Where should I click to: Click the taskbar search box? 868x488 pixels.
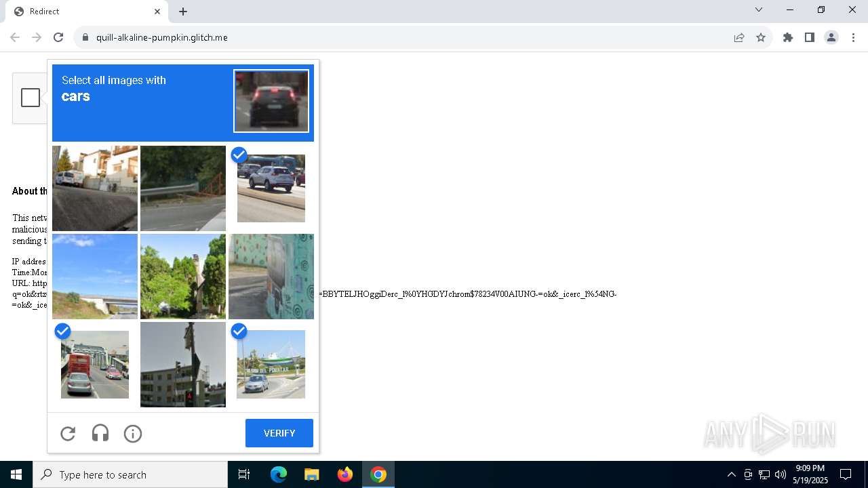(x=130, y=474)
